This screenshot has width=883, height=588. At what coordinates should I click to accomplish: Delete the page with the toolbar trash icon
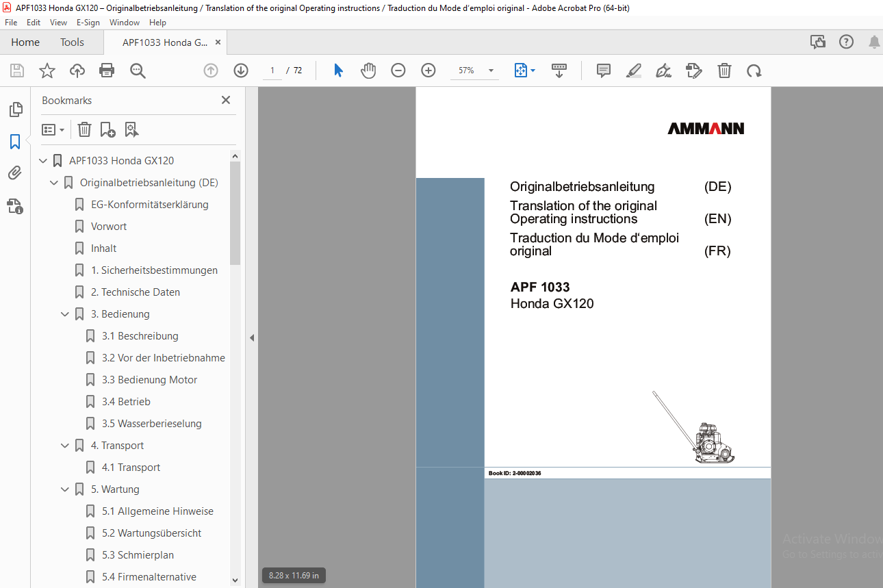pyautogui.click(x=724, y=71)
